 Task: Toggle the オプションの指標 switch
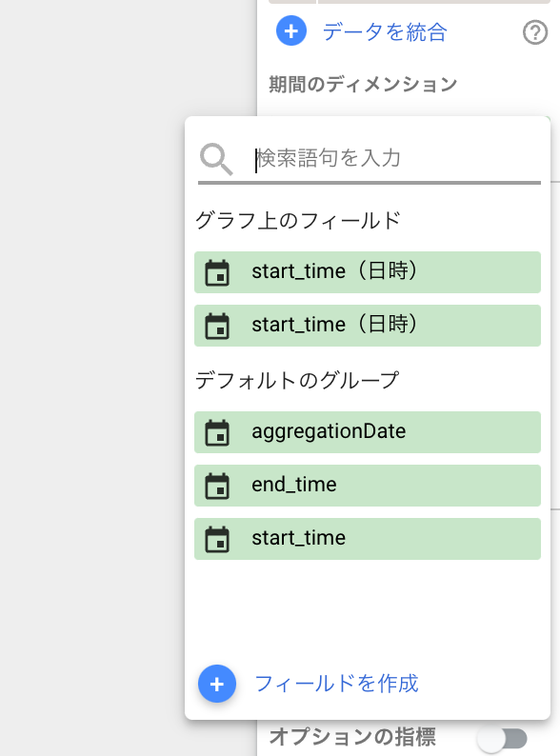(502, 738)
